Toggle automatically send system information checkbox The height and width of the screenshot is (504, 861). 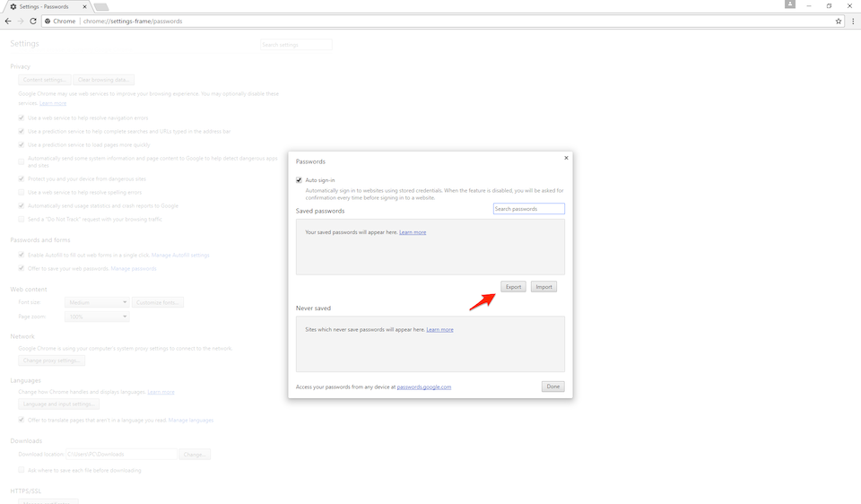point(22,161)
